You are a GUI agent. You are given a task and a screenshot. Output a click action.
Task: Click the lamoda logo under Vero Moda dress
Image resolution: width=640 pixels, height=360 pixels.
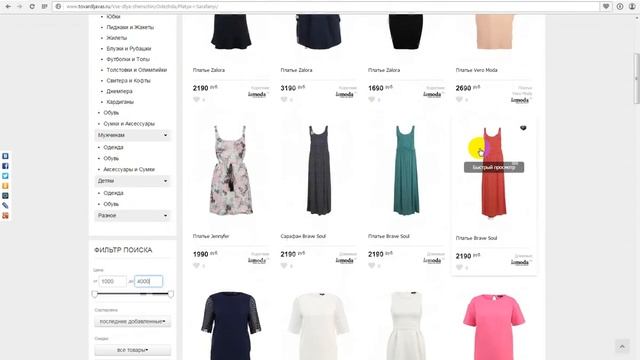coord(520,100)
